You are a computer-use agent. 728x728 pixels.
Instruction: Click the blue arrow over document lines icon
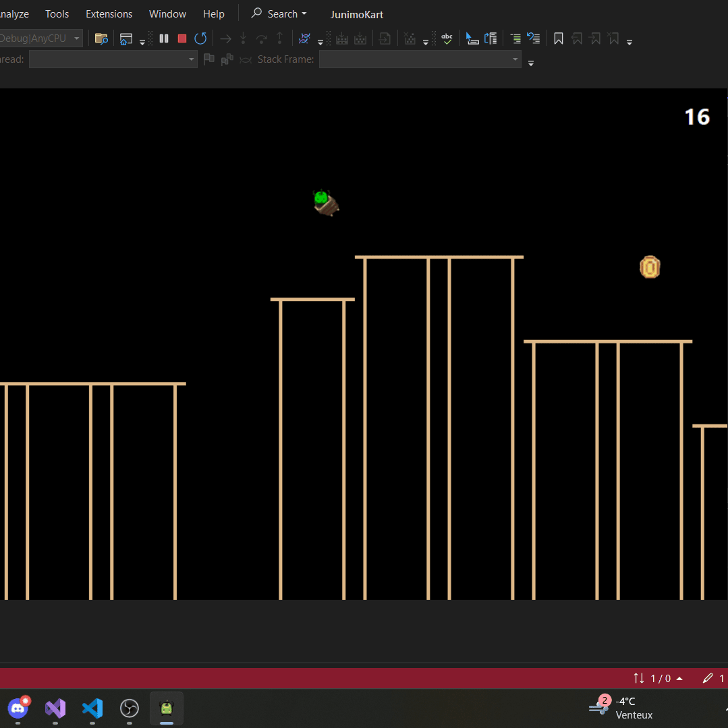pyautogui.click(x=491, y=38)
